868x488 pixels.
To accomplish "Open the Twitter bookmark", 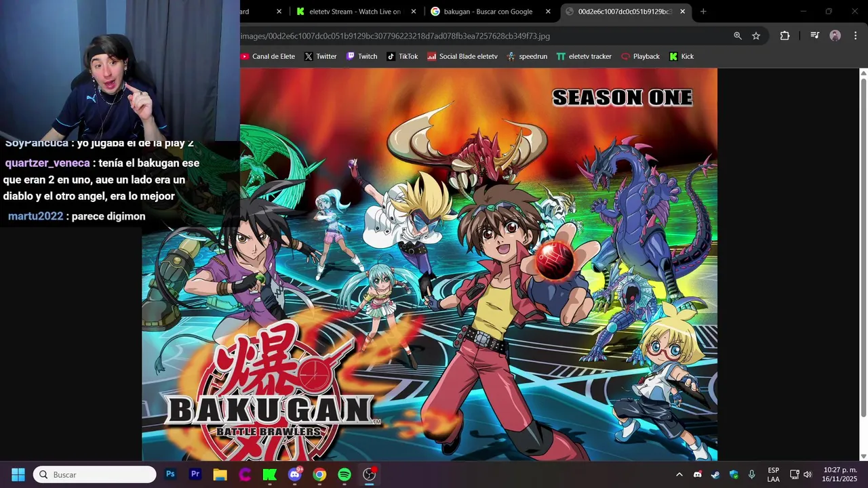I will click(x=320, y=56).
